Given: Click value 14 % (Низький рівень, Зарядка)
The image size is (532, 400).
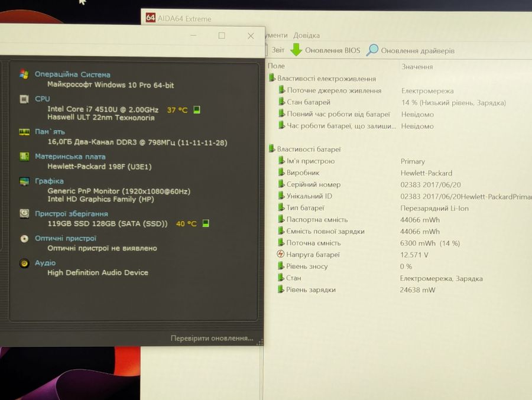Looking at the screenshot, I should click(453, 103).
